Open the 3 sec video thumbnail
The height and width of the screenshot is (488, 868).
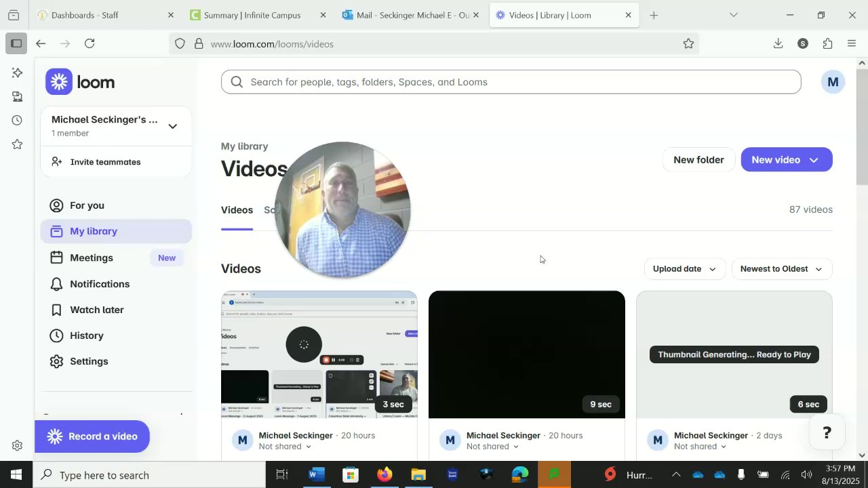(x=319, y=354)
